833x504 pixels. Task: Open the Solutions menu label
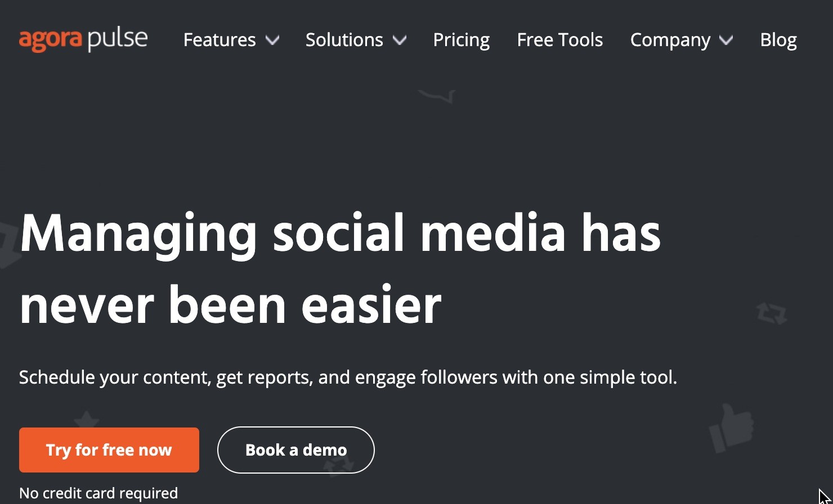[344, 40]
